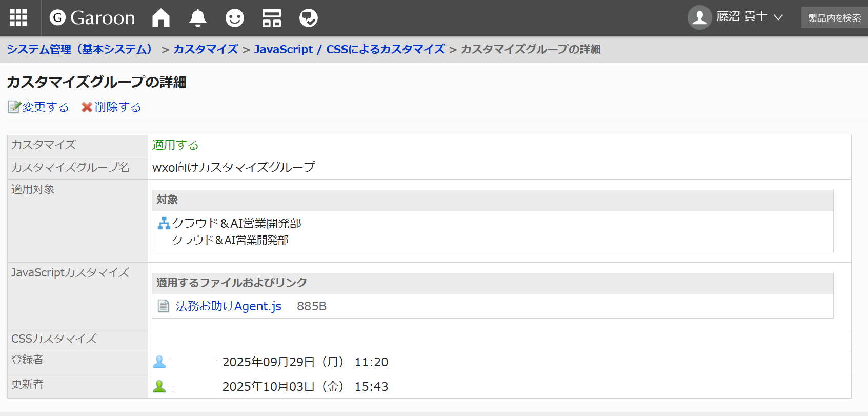This screenshot has width=868, height=416.
Task: Select the 2025年09月29日（月） 11:20 timestamp
Action: pos(305,362)
